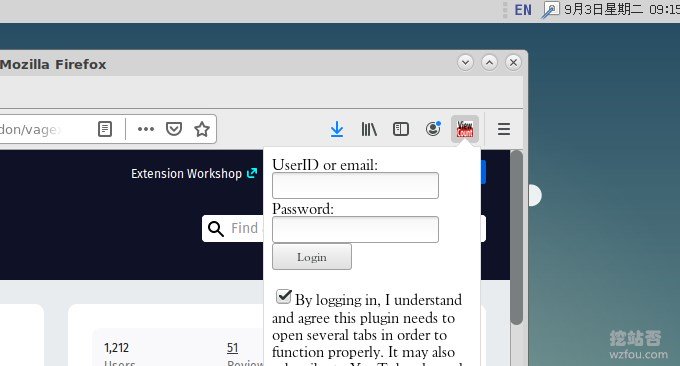
Task: Bookmark this page with the star
Action: (202, 129)
